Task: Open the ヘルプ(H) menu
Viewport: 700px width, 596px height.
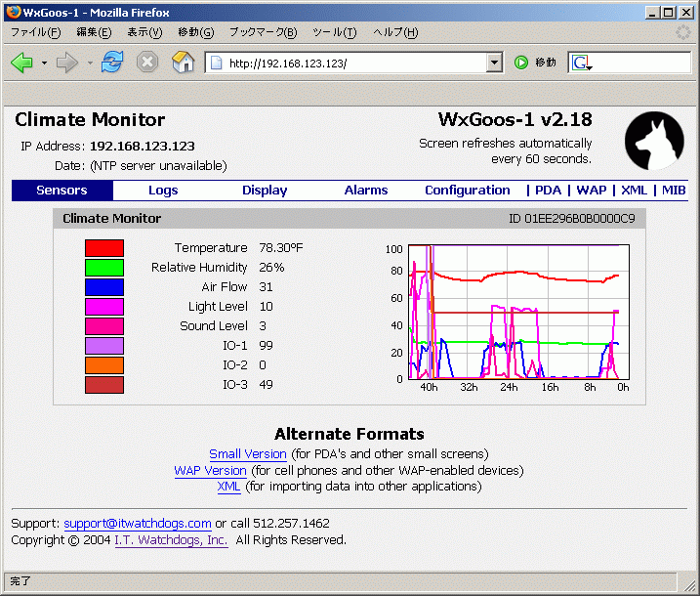Action: click(x=395, y=32)
